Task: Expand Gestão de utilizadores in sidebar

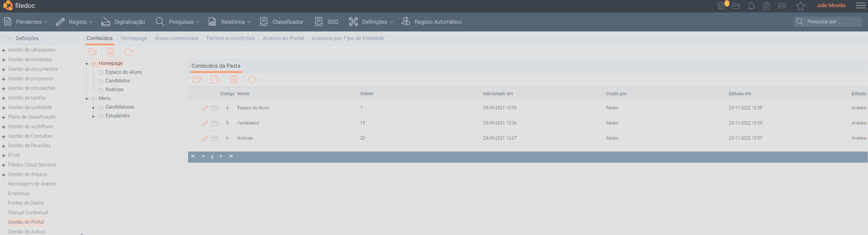Action: pos(3,50)
